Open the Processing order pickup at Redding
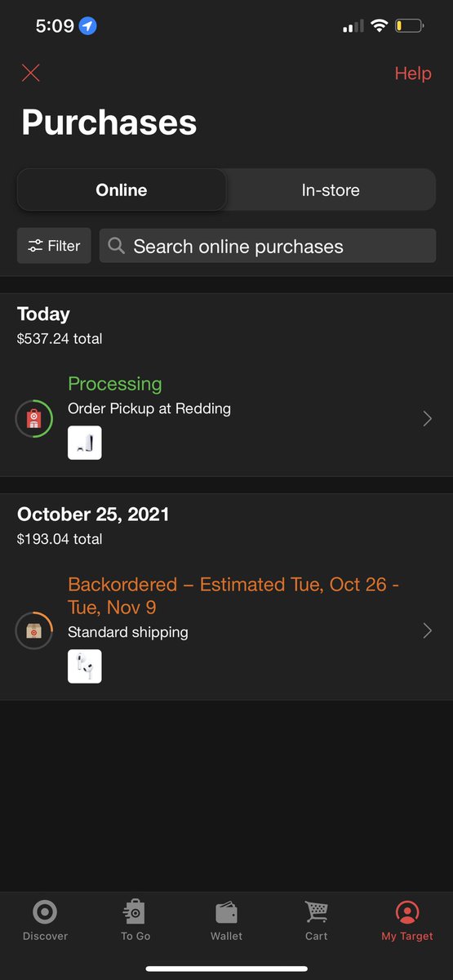The width and height of the screenshot is (453, 980). click(226, 416)
